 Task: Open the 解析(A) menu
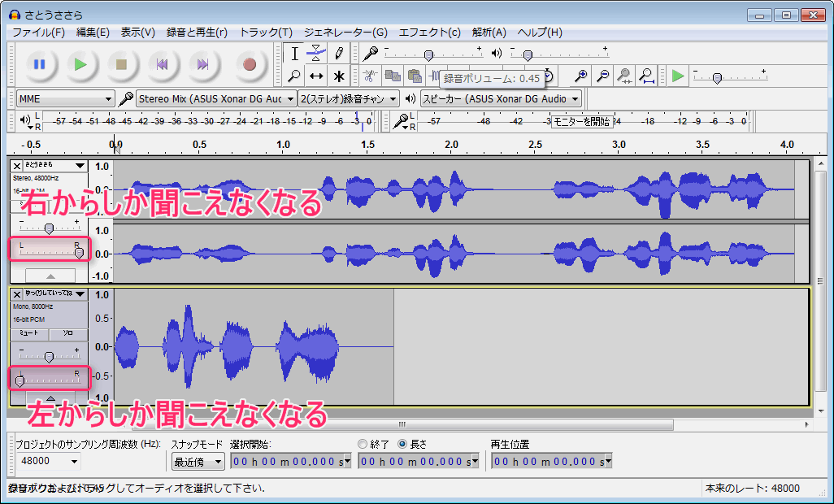coord(489,33)
